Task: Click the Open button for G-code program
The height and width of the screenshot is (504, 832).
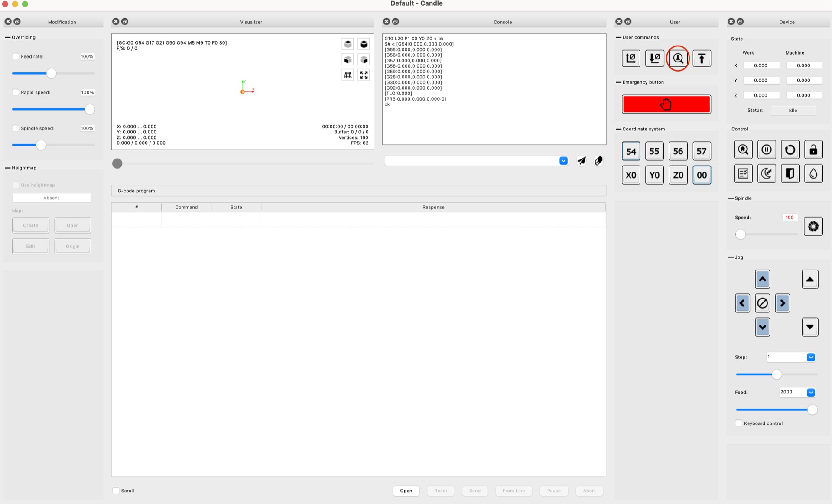Action: [x=406, y=491]
